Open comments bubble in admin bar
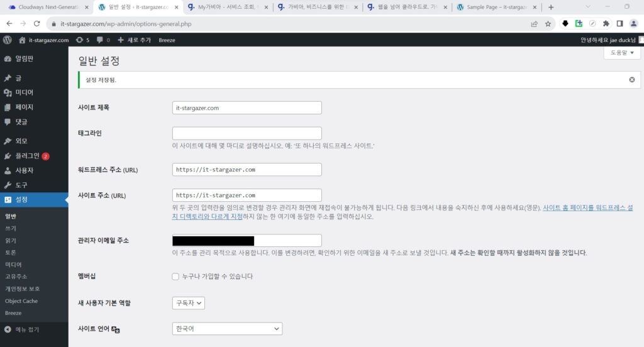Screen dimensions: 644x347 (x=103, y=40)
